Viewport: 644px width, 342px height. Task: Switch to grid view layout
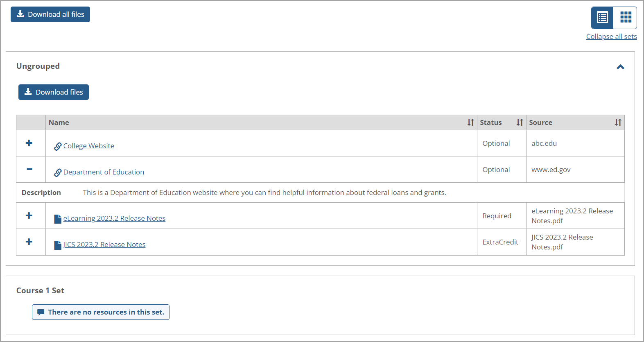pos(626,18)
